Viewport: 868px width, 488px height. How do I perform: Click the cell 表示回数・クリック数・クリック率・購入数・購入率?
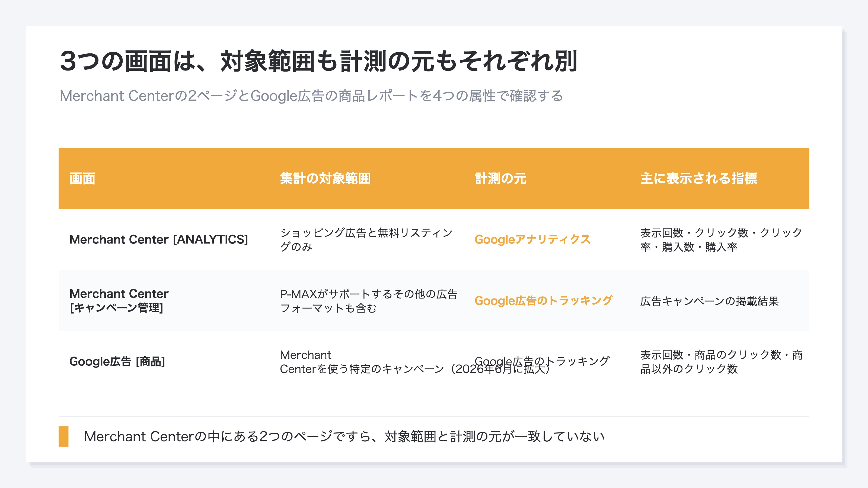(x=721, y=239)
